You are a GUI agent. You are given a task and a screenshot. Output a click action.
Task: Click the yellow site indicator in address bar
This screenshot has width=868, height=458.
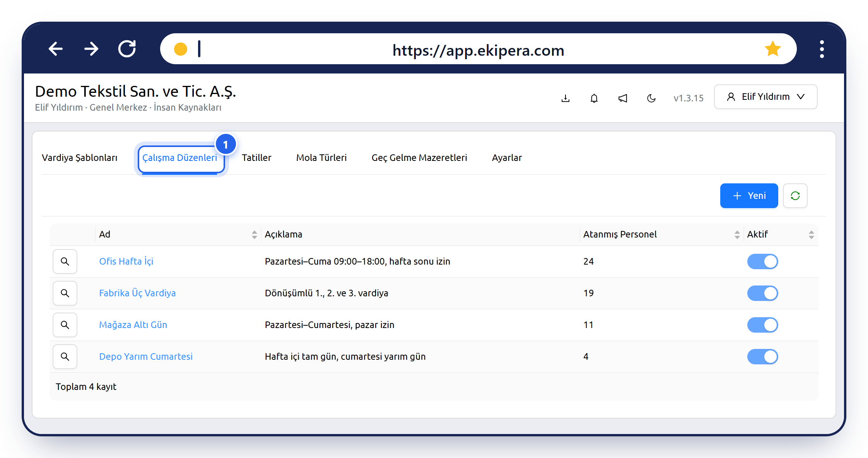[181, 49]
